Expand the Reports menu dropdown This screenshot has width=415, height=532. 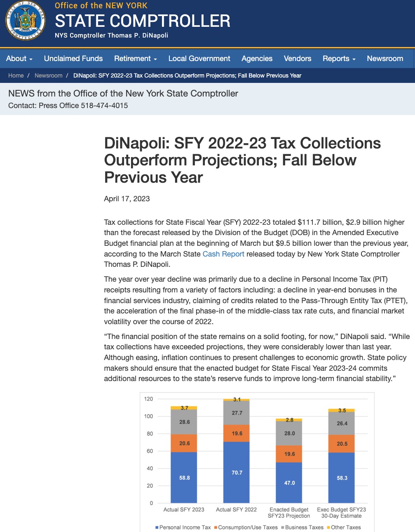[339, 59]
